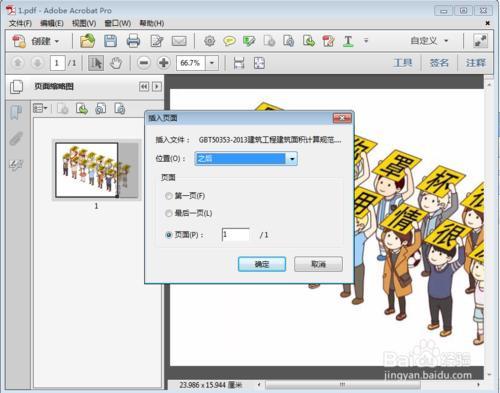Save the document with floppy icon
The height and width of the screenshot is (393, 500).
(x=110, y=41)
